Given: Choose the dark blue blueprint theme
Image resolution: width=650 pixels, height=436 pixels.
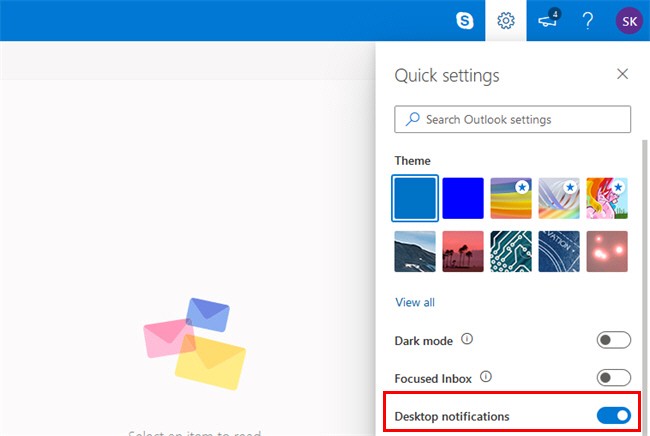Looking at the screenshot, I should tap(559, 252).
